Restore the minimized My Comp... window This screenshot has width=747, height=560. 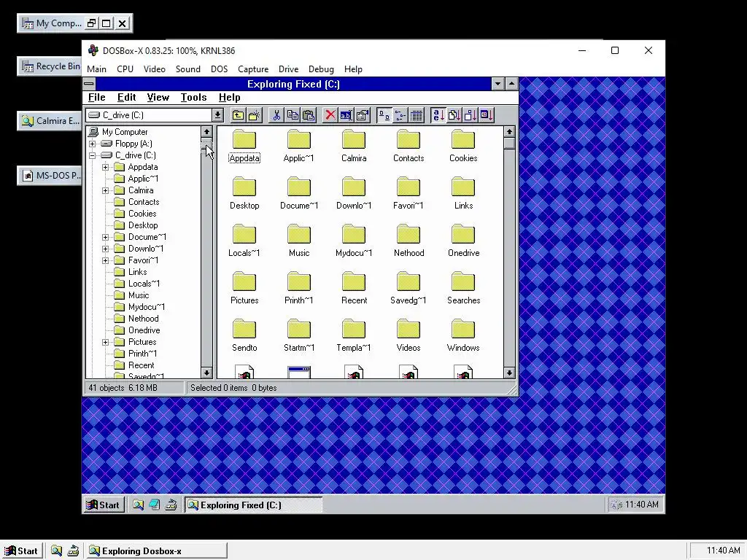coord(91,23)
